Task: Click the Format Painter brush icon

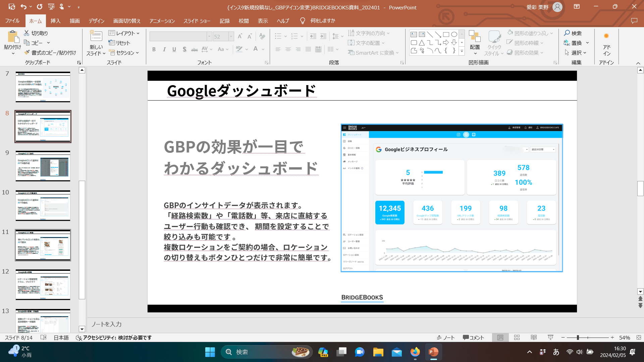Action: [27, 53]
